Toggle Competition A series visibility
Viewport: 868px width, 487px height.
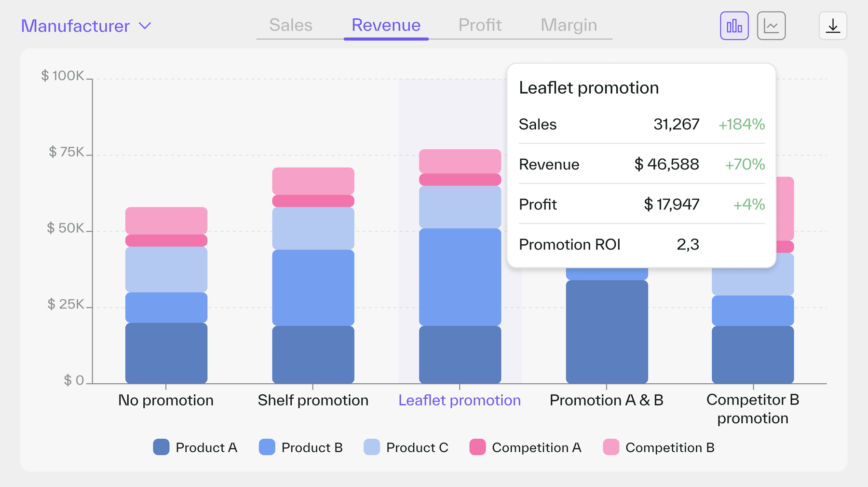(476, 447)
